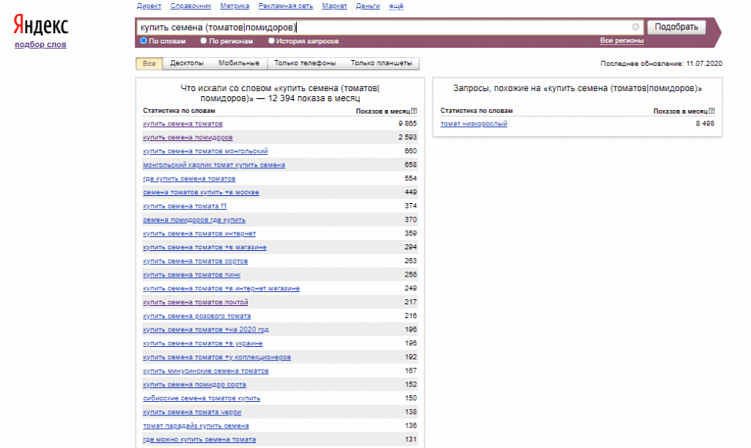Open query 'купить семена помидоров'
Image resolution: width=751 pixels, height=448 pixels.
click(x=188, y=138)
